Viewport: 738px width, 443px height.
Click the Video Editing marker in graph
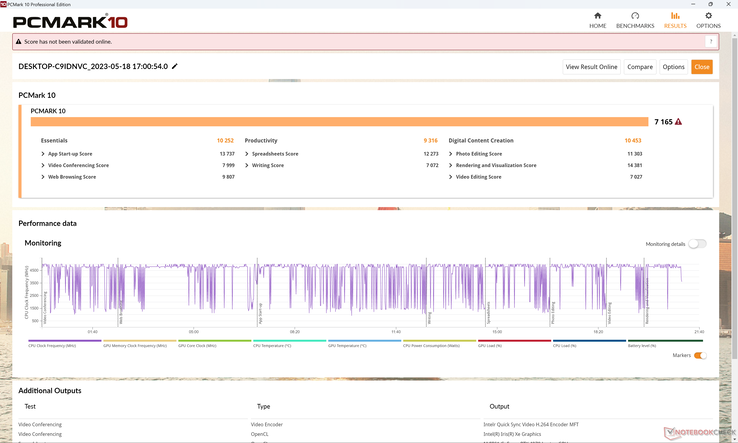pyautogui.click(x=610, y=313)
